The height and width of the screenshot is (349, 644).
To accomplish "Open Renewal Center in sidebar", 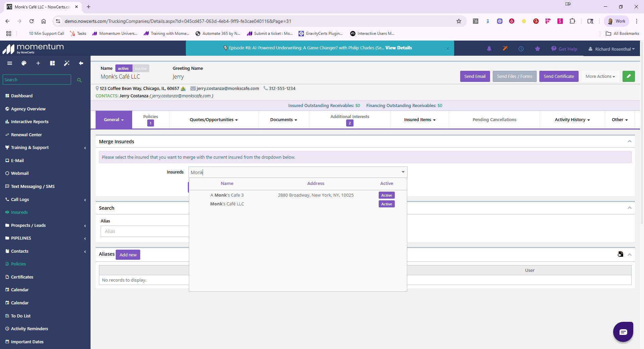I will pos(26,135).
